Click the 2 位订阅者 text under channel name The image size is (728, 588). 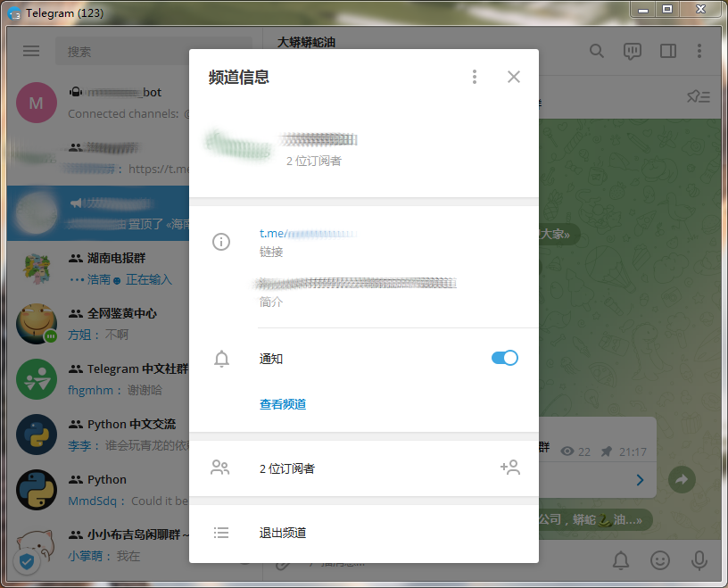click(x=314, y=161)
